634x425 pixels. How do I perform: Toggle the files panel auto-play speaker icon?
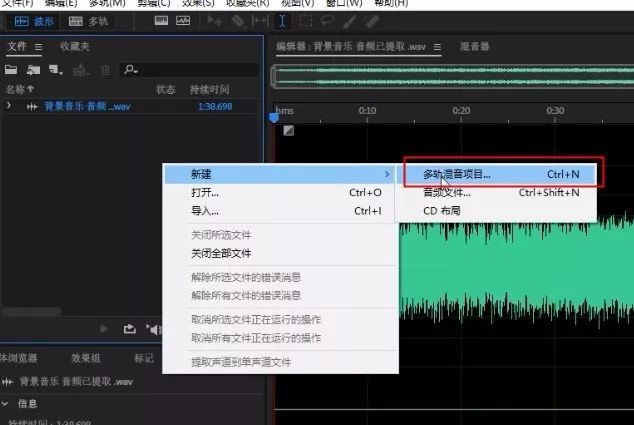[153, 330]
